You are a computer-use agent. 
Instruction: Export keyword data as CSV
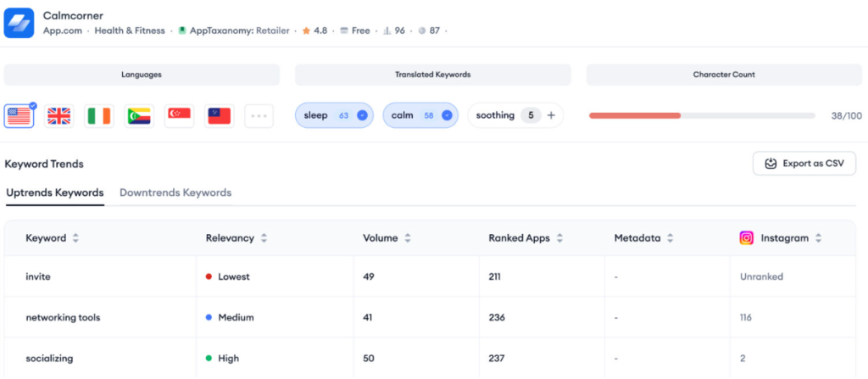point(804,164)
